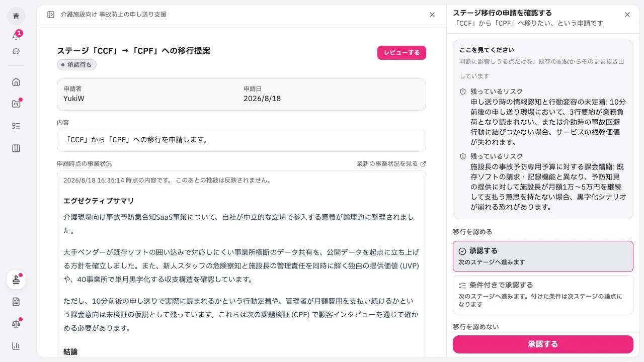Open the balance scale icon in sidebar
644x362 pixels.
tap(16, 324)
